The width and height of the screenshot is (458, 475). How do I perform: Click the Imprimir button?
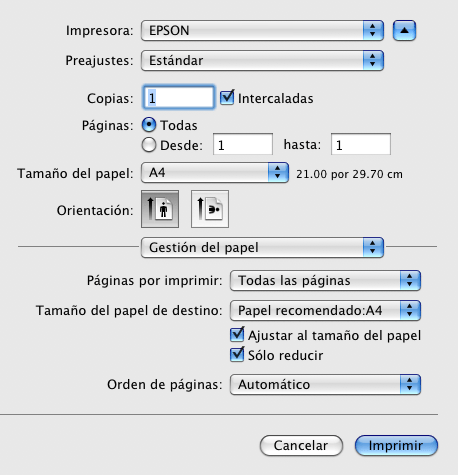tap(396, 445)
